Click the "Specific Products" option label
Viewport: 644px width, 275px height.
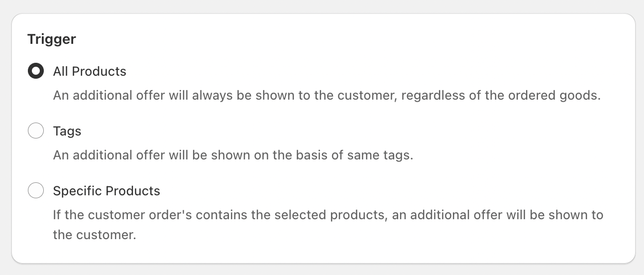tap(107, 191)
